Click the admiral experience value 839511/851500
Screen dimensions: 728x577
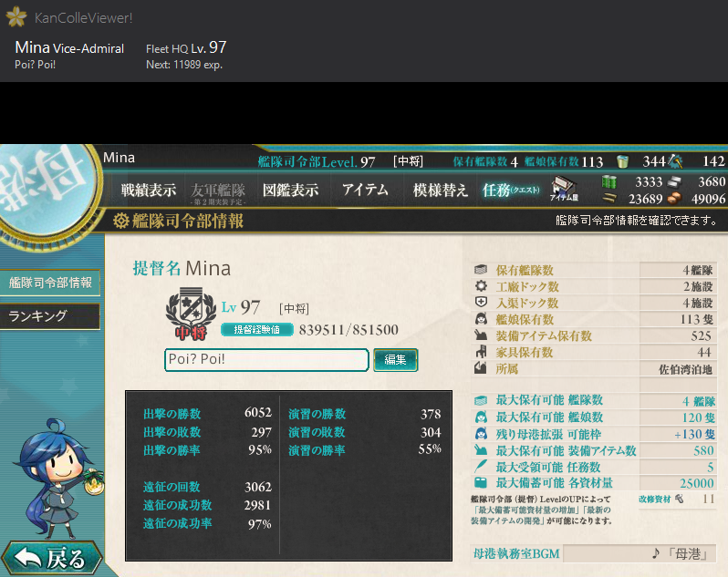pos(348,330)
